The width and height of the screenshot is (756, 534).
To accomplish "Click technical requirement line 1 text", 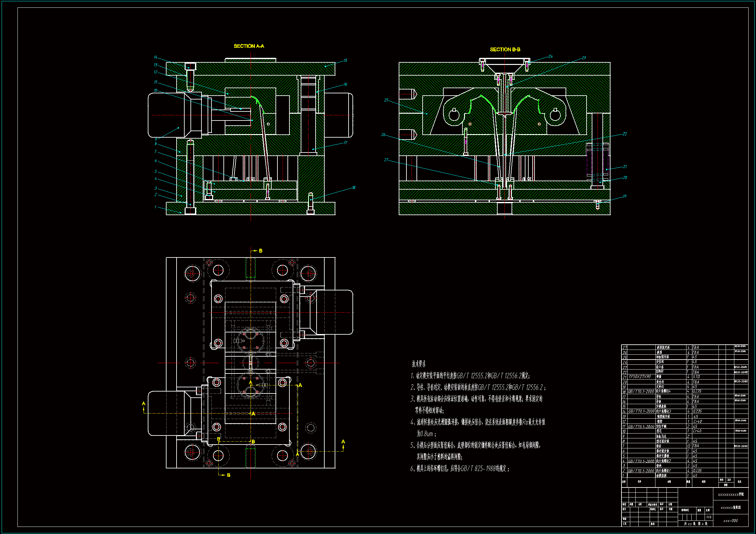I will point(470,376).
